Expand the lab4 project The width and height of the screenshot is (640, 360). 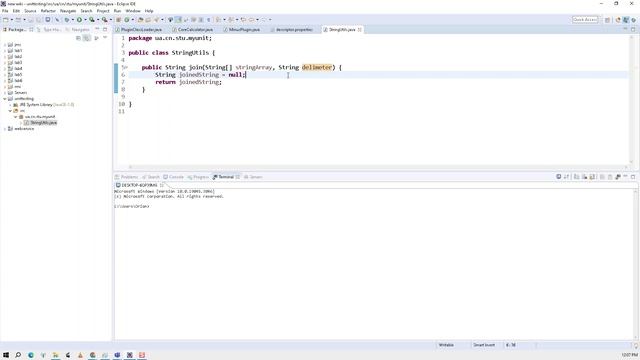5,69
